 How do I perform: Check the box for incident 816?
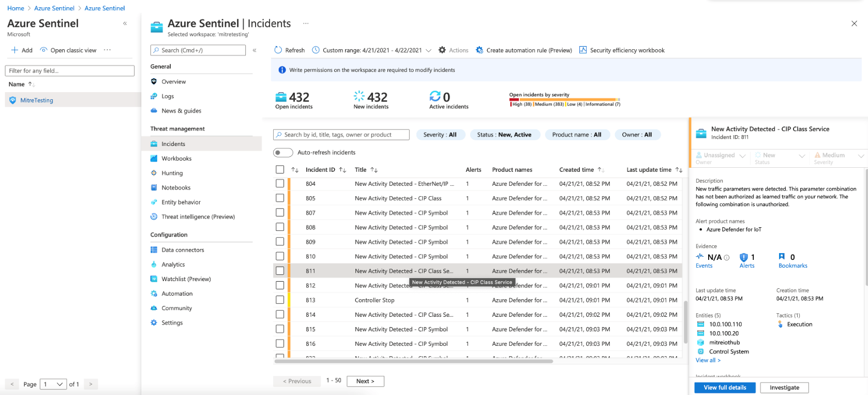click(x=280, y=343)
